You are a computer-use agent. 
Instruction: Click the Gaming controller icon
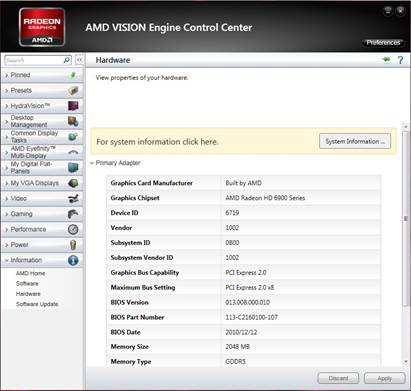pyautogui.click(x=73, y=214)
